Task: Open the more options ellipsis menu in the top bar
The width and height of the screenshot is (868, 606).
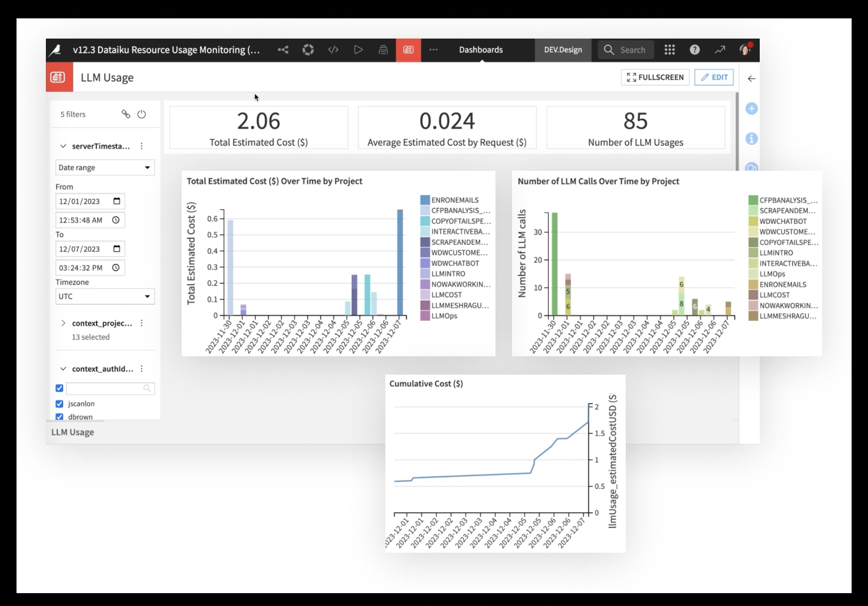Action: [x=433, y=50]
